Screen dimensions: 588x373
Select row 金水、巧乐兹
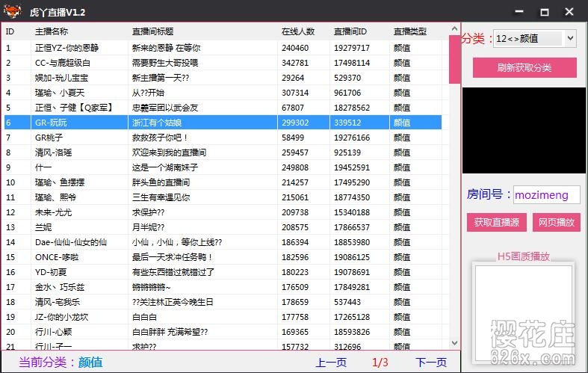click(x=223, y=288)
